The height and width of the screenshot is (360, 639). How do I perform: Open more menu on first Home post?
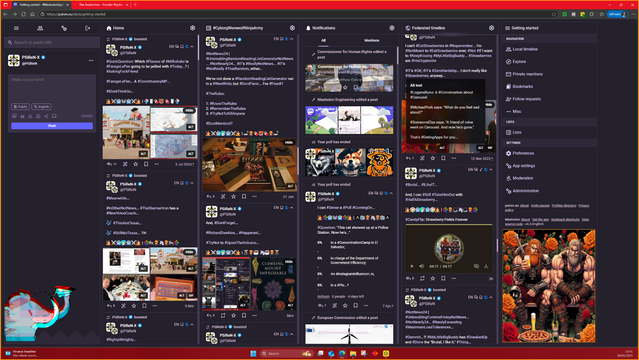point(156,164)
